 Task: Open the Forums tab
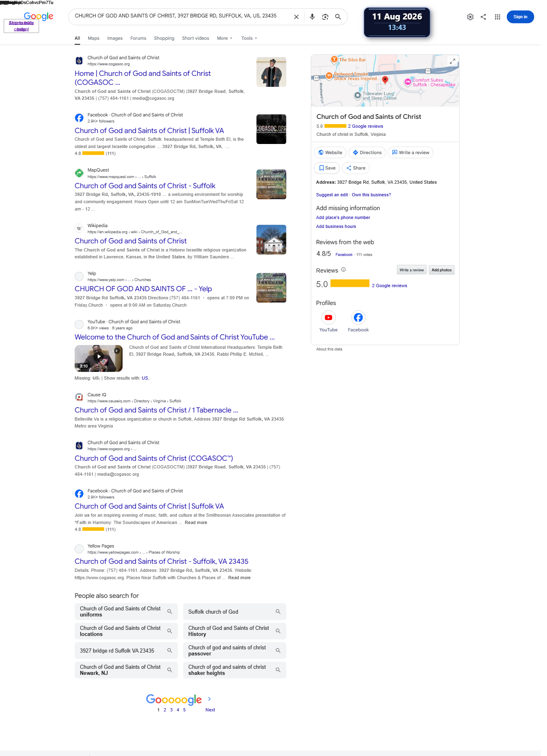pos(138,39)
